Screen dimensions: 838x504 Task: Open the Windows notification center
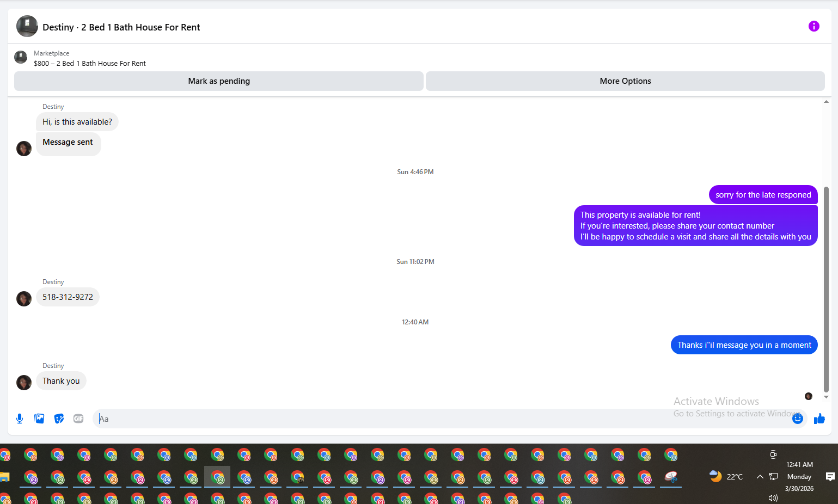tap(830, 477)
